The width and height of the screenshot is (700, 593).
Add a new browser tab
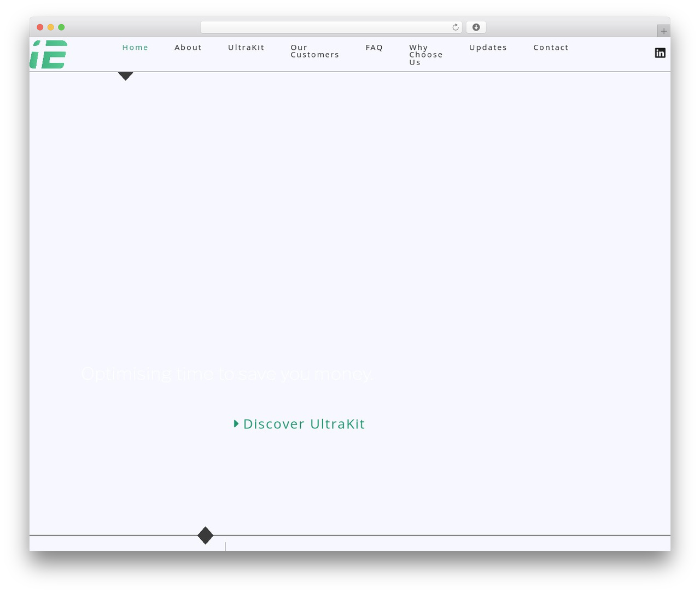[663, 31]
